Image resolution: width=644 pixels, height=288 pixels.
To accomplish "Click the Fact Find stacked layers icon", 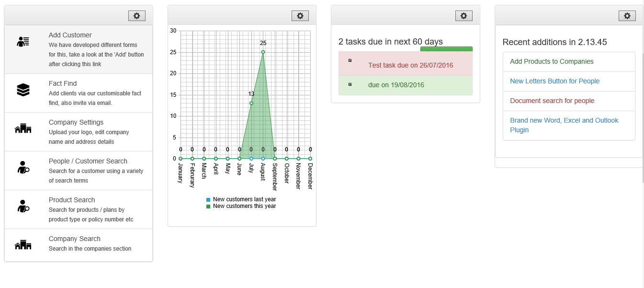I will point(23,90).
